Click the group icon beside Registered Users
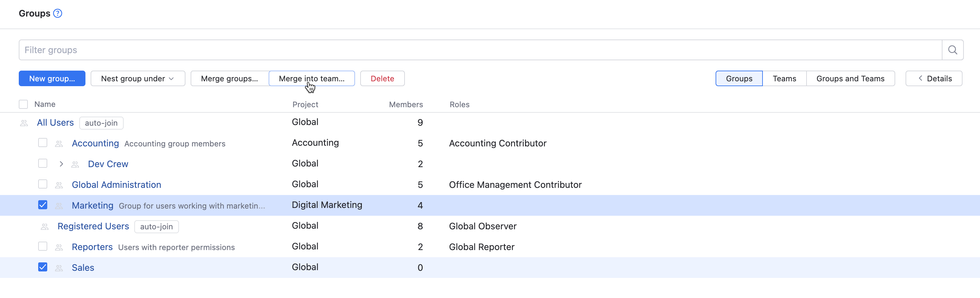 [x=45, y=227]
